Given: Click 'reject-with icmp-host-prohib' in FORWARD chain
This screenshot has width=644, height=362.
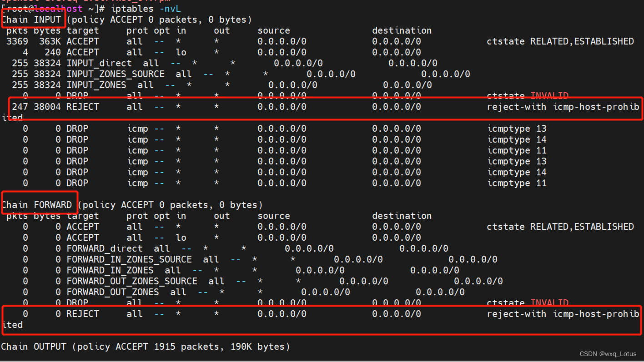Looking at the screenshot, I should (563, 314).
